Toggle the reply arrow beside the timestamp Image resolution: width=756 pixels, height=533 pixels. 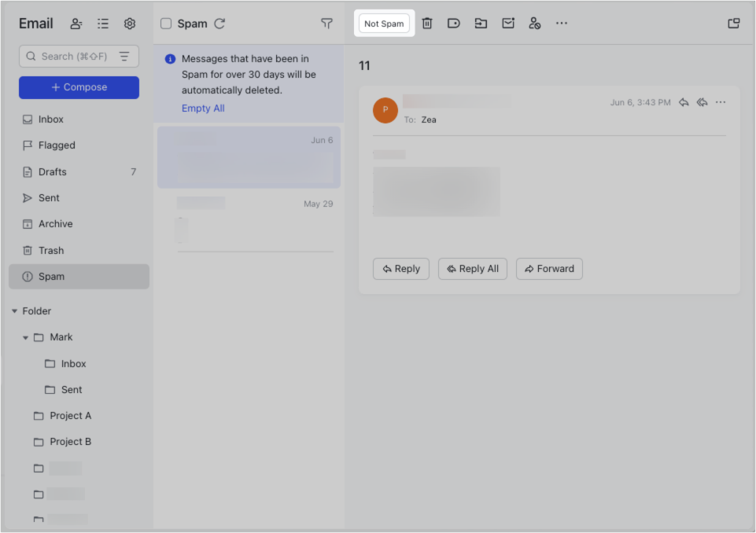click(684, 101)
